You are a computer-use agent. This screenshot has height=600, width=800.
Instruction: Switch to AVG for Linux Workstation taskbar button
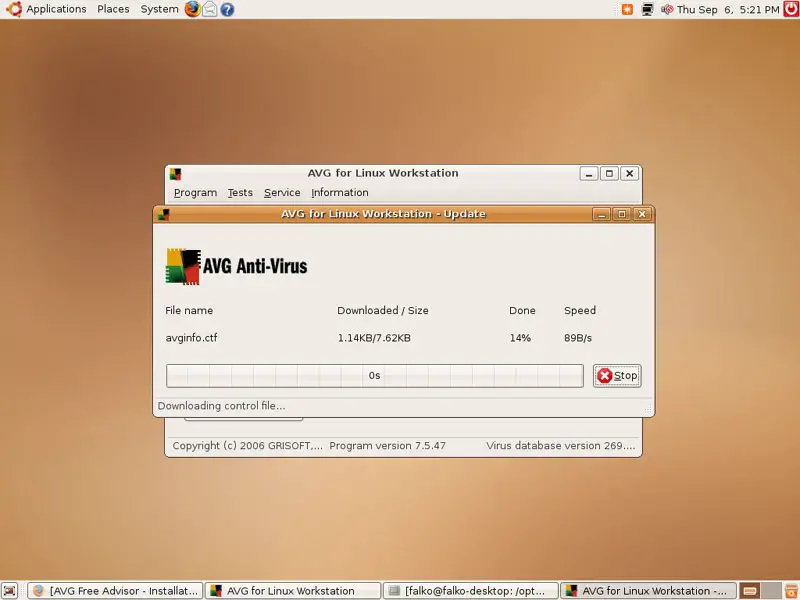point(293,591)
